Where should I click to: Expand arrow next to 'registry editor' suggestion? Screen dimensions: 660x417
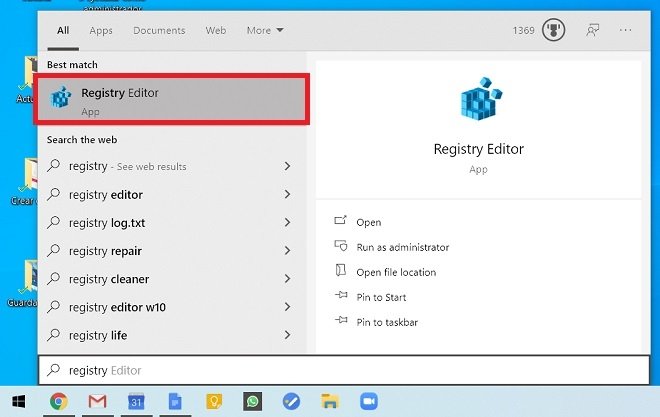point(287,194)
